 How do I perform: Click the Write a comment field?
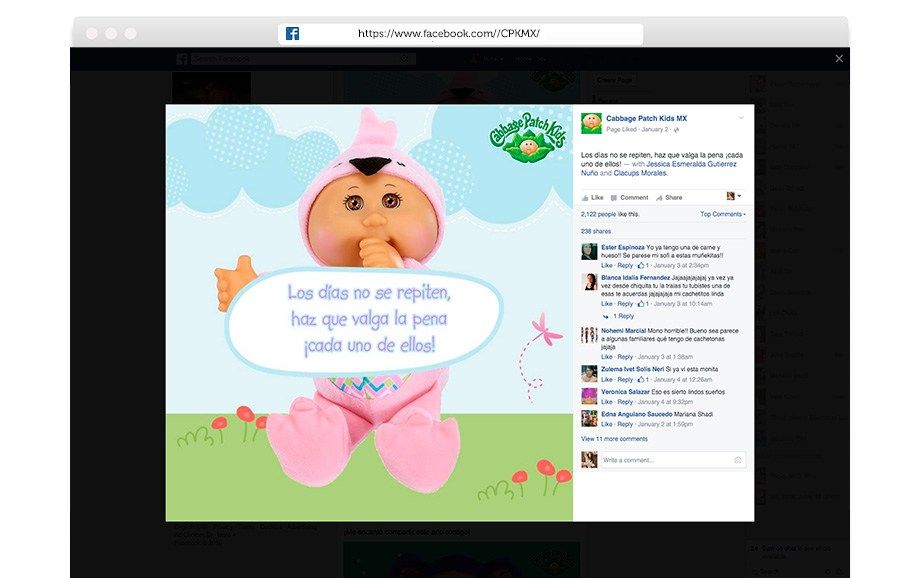[x=672, y=460]
